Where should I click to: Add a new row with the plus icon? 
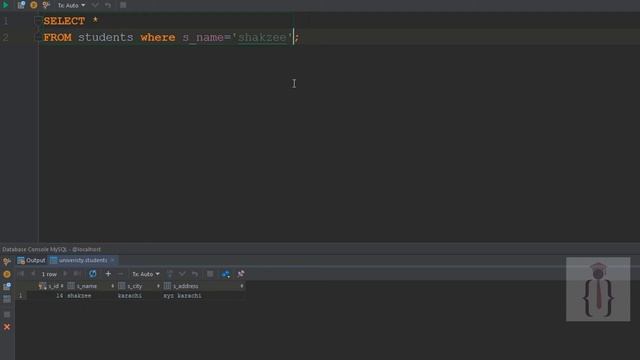(x=108, y=274)
